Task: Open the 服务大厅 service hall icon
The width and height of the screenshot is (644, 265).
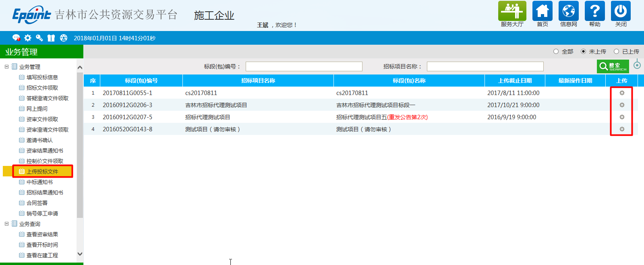Action: 512,11
